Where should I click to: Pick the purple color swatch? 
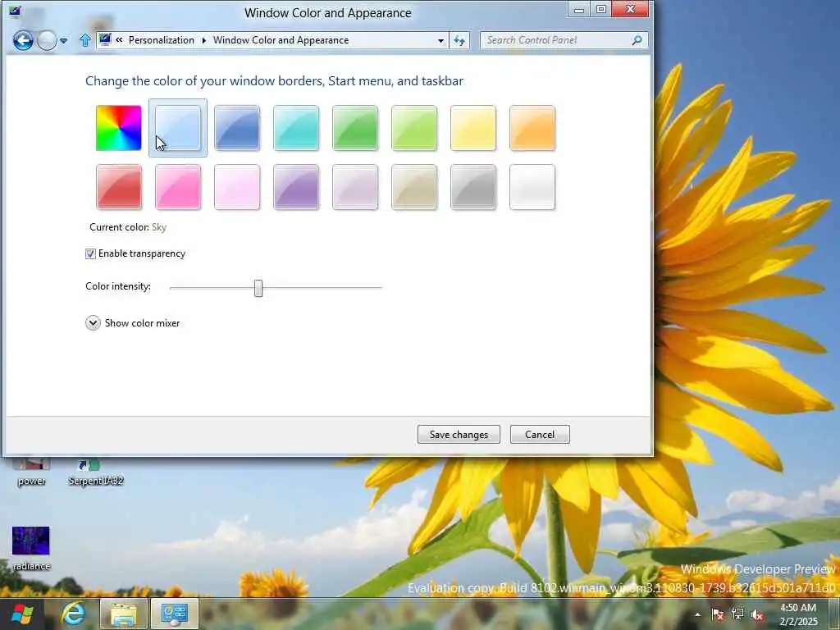point(296,187)
